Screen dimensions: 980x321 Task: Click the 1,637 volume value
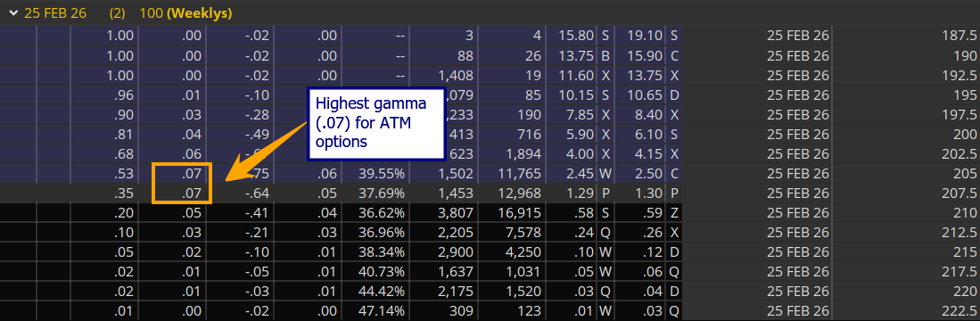pyautogui.click(x=455, y=272)
